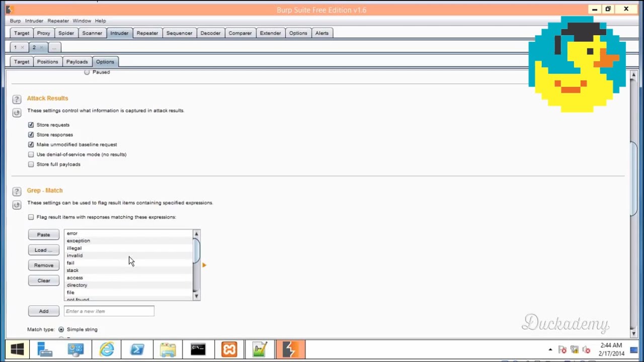Open Internet Explorer from the taskbar

[107, 349]
